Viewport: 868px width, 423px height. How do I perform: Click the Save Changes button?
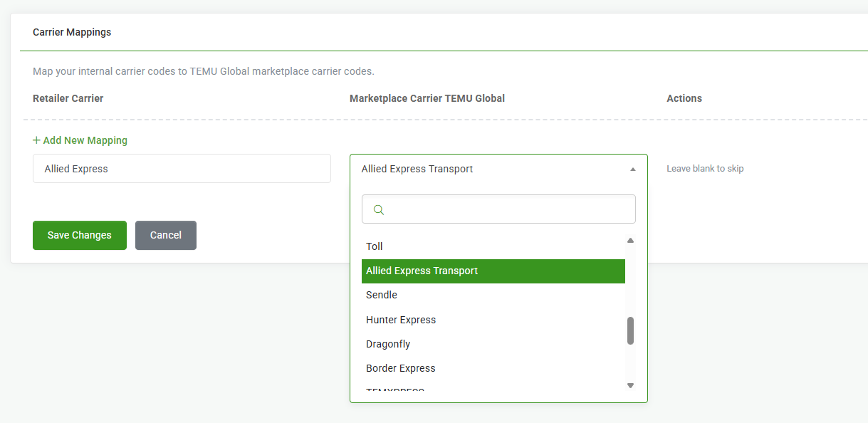(80, 235)
